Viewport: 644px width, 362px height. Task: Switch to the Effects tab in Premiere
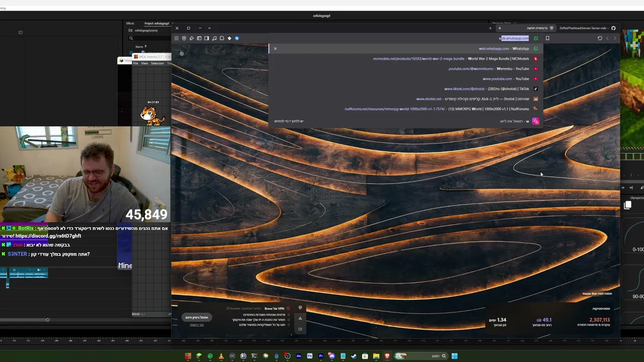tap(130, 24)
